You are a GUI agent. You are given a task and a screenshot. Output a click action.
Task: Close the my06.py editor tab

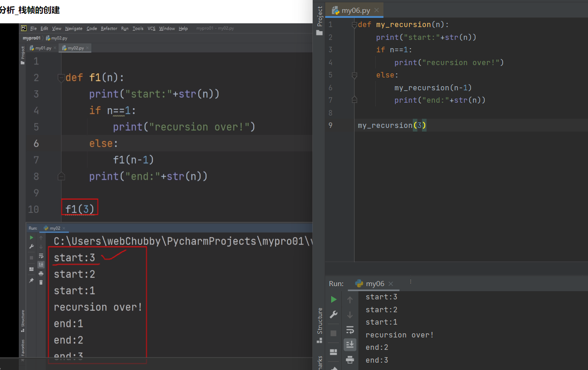[x=377, y=10]
